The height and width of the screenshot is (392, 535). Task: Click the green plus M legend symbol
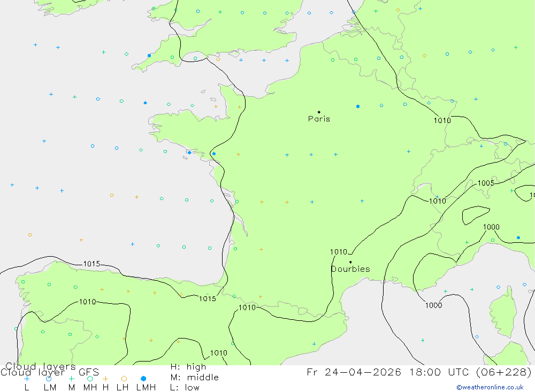point(71,379)
